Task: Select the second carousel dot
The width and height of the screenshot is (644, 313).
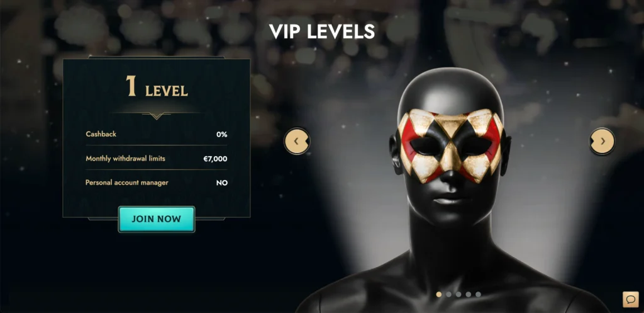Action: point(448,295)
